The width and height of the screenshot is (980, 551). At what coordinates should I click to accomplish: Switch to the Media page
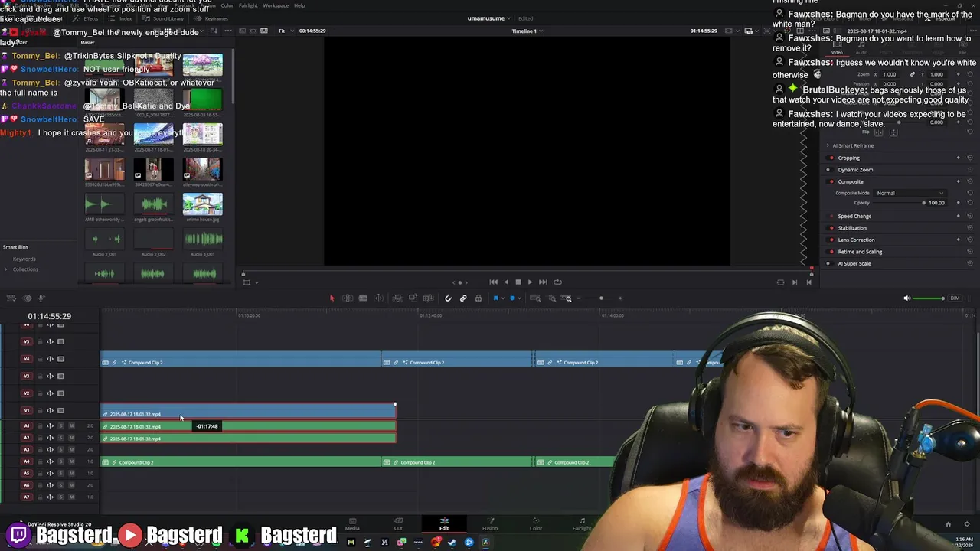(x=352, y=523)
